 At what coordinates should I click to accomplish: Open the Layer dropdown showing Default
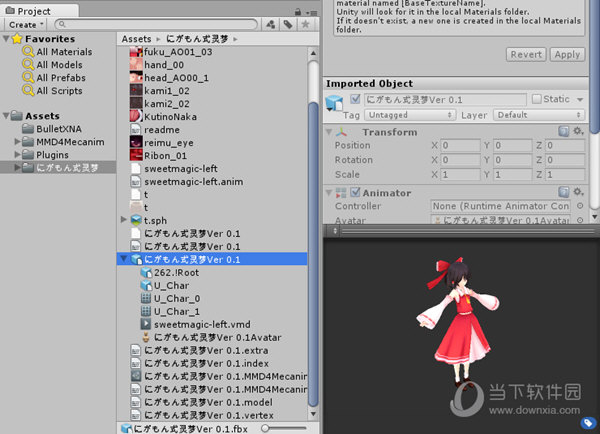539,115
